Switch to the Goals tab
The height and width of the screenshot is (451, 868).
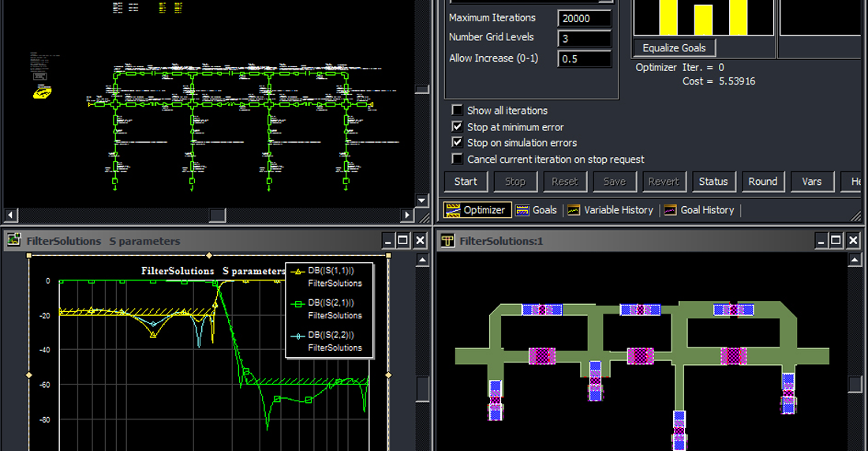click(x=537, y=210)
